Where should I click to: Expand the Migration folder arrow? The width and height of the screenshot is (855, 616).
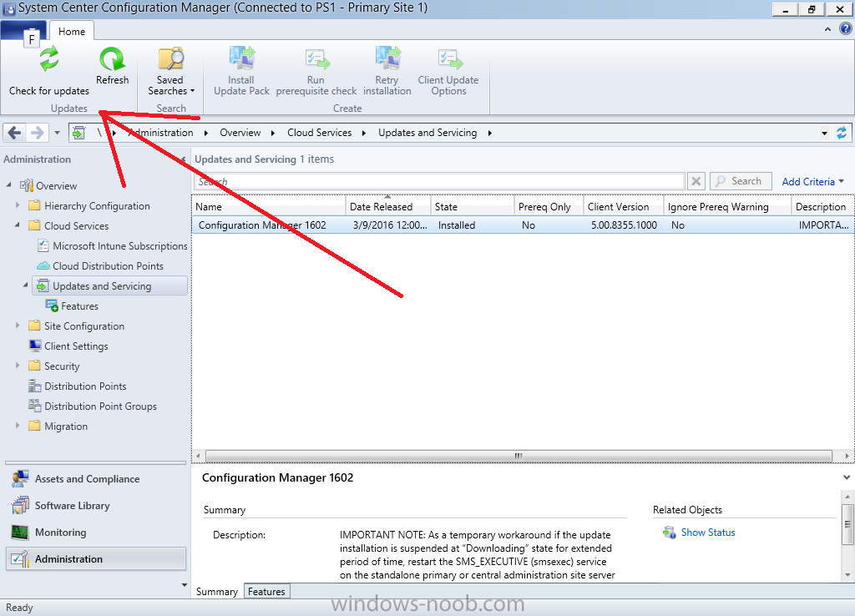coord(18,425)
